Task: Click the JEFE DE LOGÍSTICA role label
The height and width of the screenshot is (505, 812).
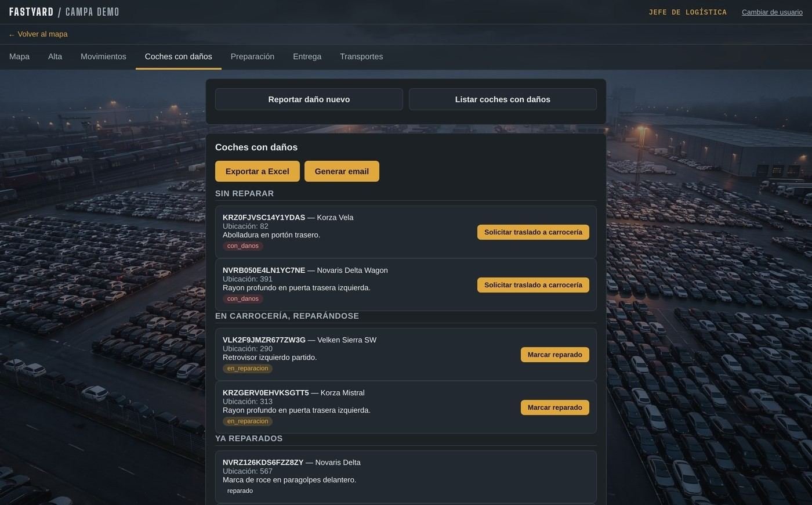Action: (x=688, y=12)
